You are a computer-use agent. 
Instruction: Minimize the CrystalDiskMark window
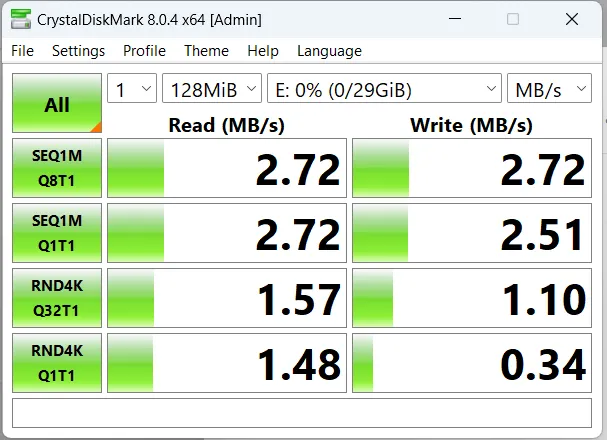(x=456, y=20)
